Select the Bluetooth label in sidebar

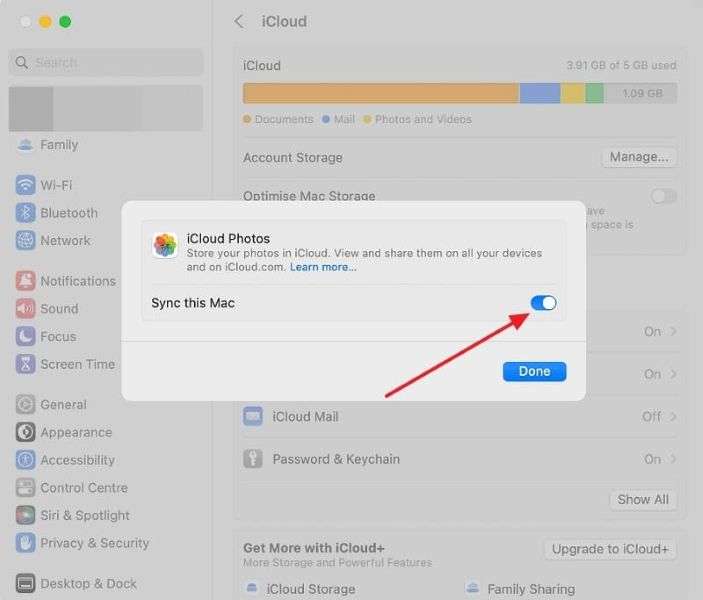point(69,213)
